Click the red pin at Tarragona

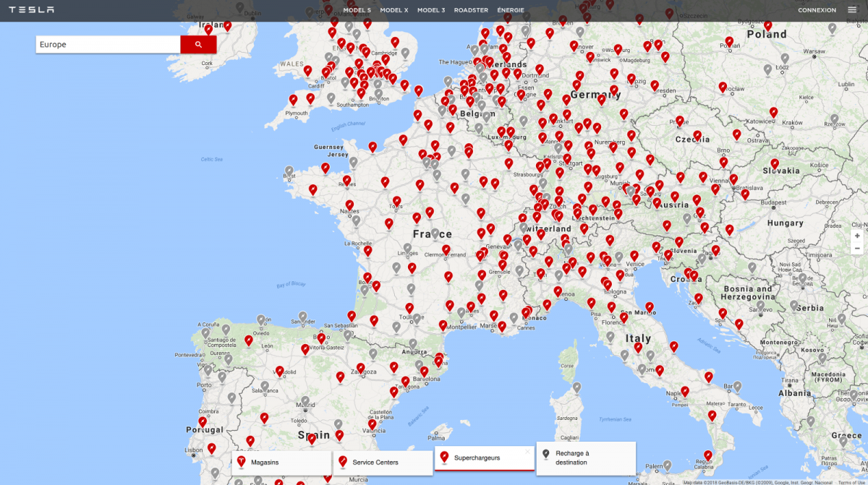coord(405,382)
